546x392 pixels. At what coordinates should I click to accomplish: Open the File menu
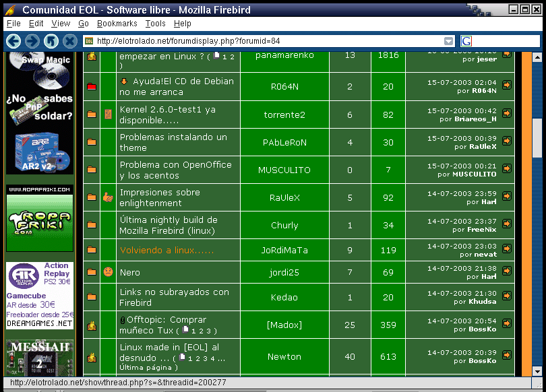(x=13, y=24)
